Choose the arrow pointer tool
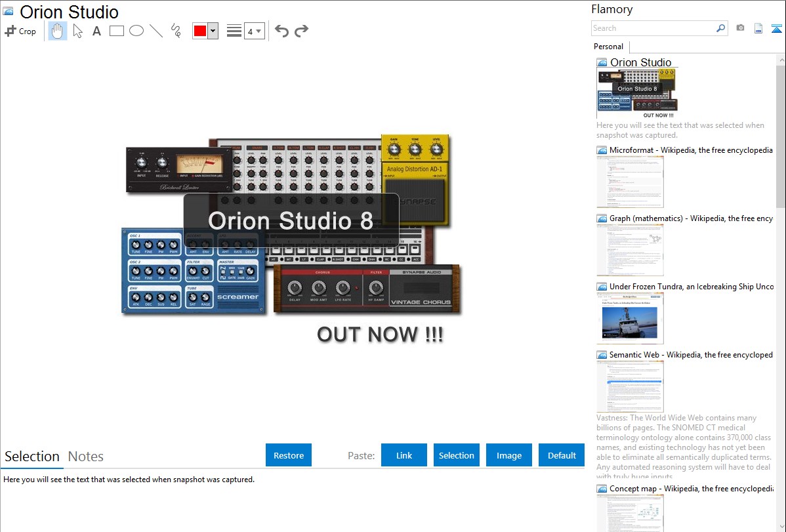Viewport: 786px width, 532px height. point(77,31)
